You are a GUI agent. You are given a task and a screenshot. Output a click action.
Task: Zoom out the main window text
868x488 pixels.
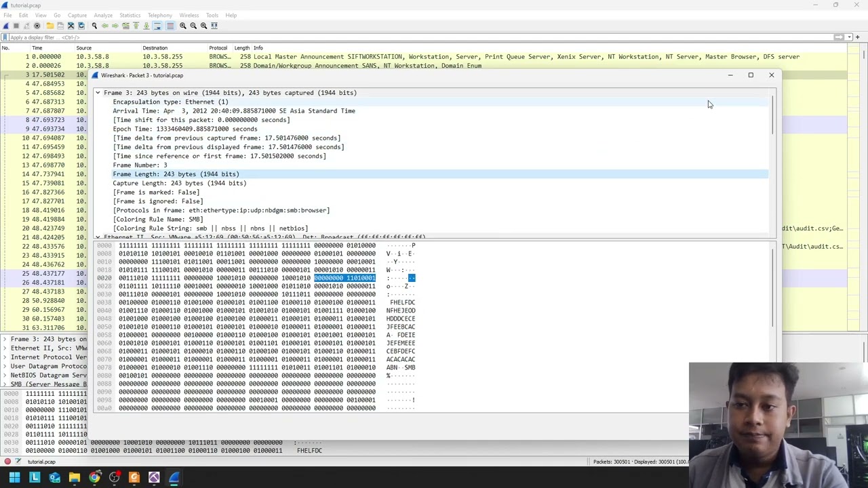pos(193,26)
